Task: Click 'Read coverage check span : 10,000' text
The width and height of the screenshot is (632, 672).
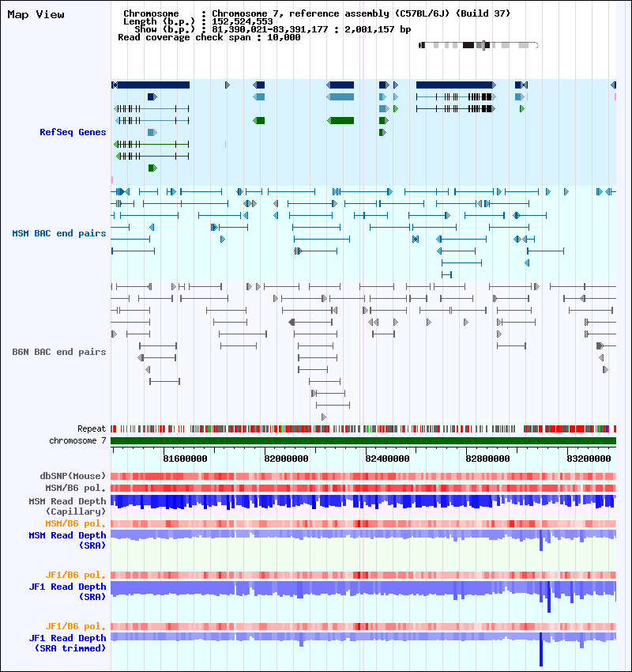Action: click(209, 37)
